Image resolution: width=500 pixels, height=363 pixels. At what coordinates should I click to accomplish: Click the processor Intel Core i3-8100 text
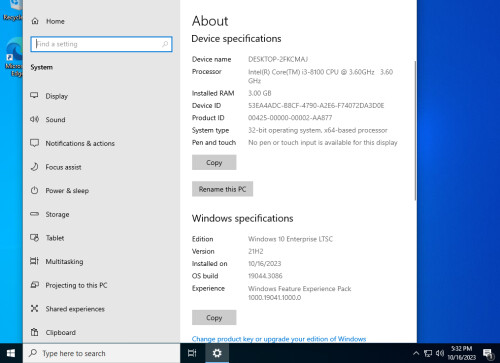[320, 76]
